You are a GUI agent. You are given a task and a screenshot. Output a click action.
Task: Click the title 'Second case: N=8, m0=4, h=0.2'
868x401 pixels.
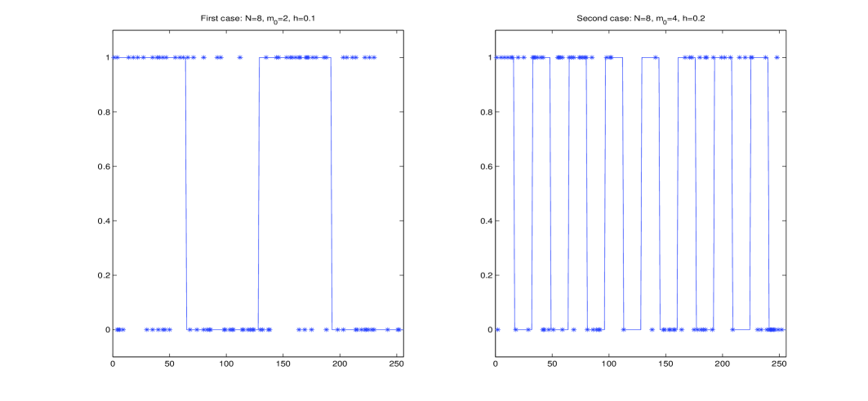640,18
